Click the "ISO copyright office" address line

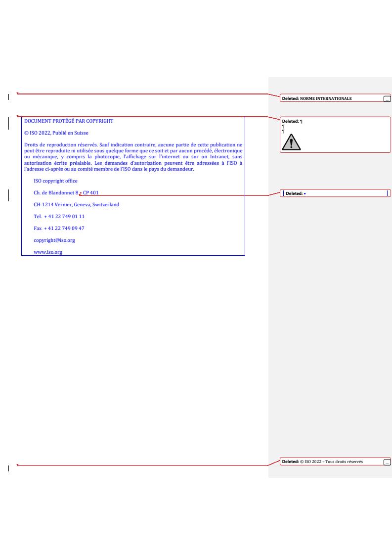(55, 181)
